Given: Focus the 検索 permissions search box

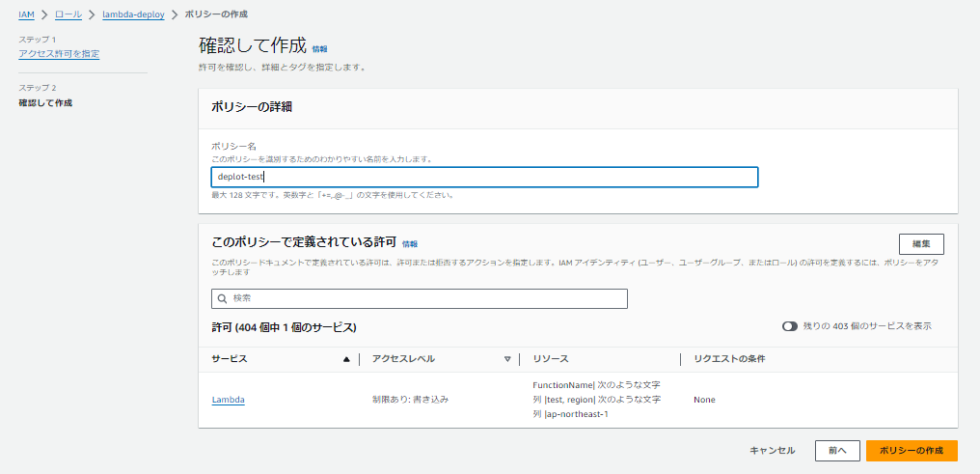Looking at the screenshot, I should point(420,299).
